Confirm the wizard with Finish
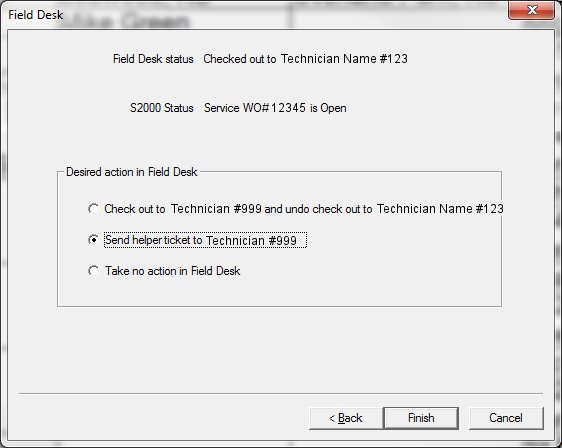This screenshot has height=448, width=562. [421, 418]
